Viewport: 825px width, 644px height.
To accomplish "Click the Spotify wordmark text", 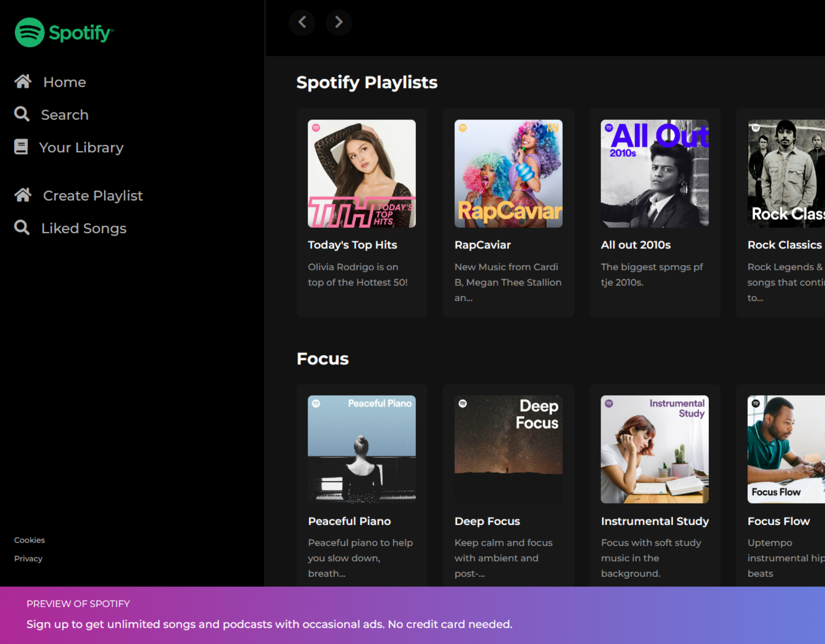I will 81,33.
